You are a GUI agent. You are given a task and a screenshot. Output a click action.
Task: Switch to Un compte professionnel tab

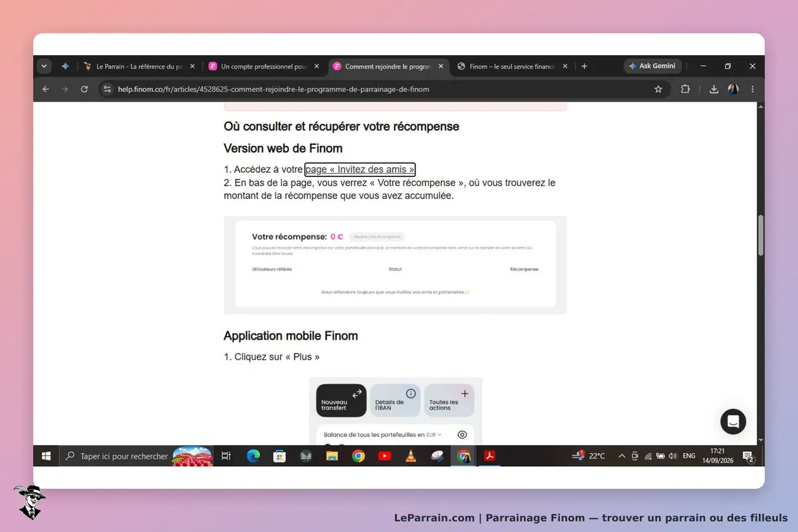tap(264, 66)
